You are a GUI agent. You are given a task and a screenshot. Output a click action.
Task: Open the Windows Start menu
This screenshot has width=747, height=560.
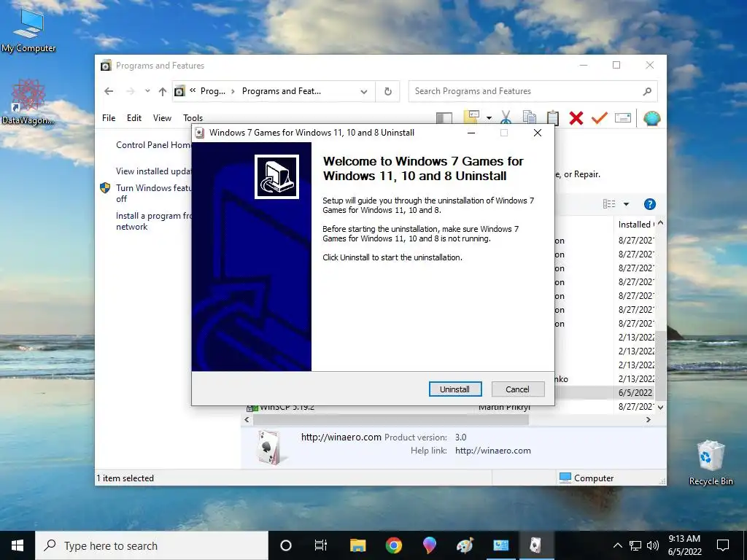pos(18,545)
